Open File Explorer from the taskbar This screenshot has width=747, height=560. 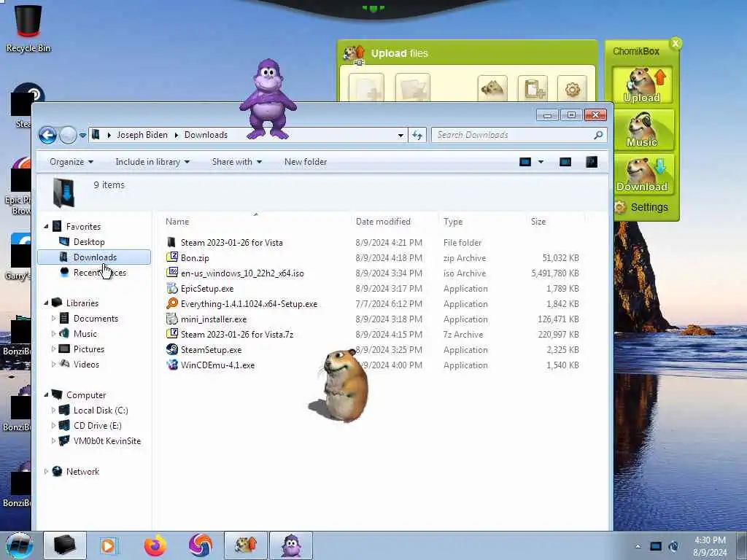[x=64, y=545]
